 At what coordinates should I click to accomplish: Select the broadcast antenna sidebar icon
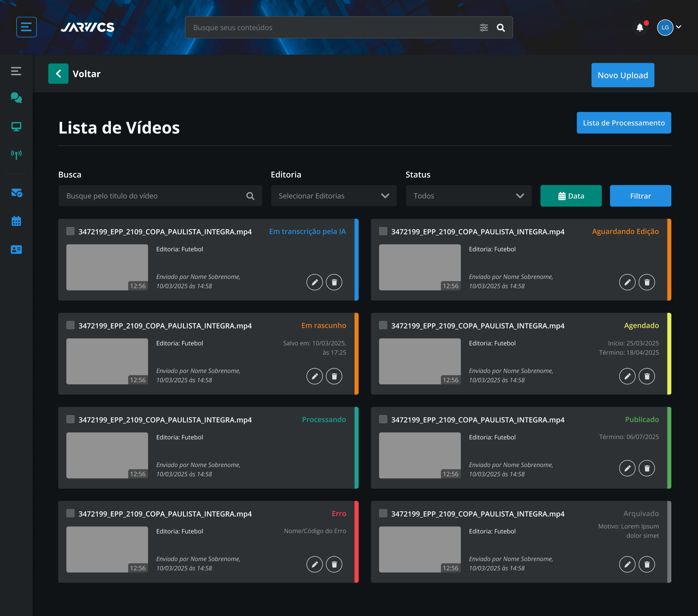16,154
